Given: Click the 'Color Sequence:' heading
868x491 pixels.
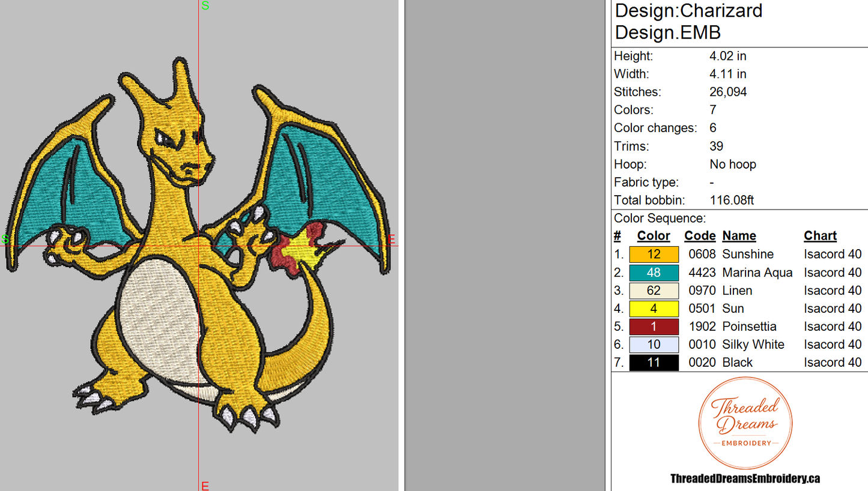Looking at the screenshot, I should [660, 218].
